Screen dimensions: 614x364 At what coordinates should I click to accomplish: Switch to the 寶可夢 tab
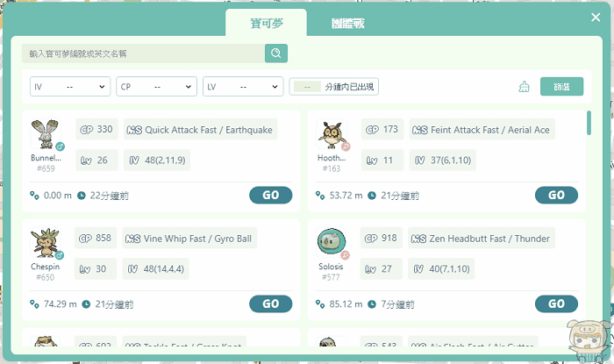[x=267, y=23]
